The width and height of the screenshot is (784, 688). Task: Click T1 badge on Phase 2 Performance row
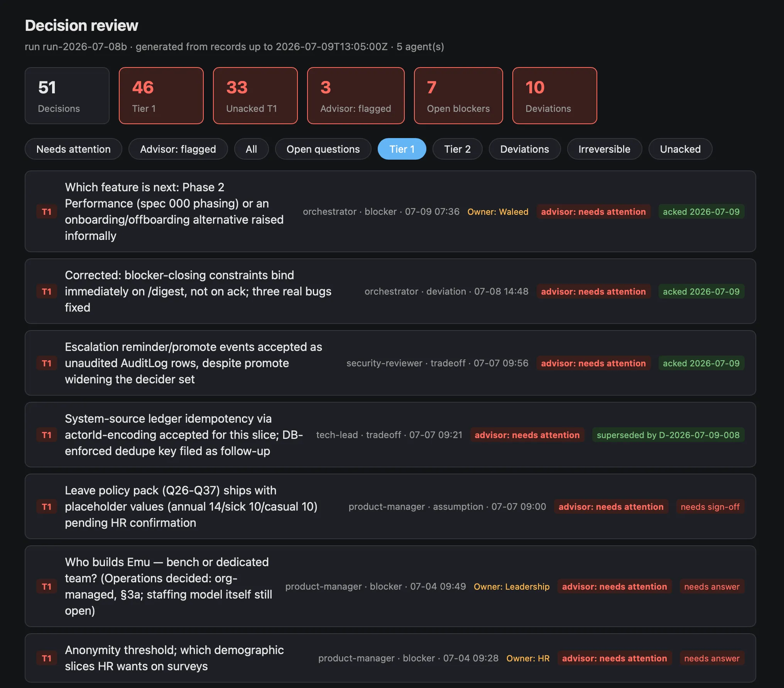click(x=47, y=212)
